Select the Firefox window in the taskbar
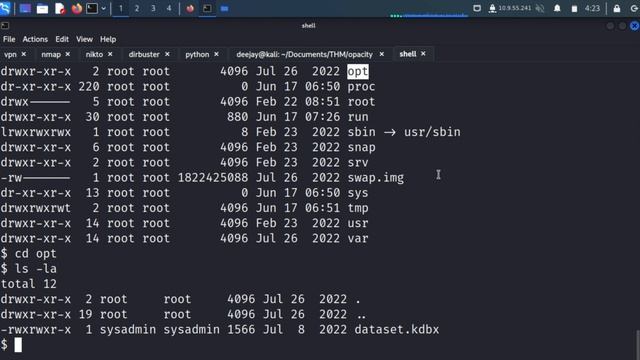The height and width of the screenshot is (360, 640). 190,9
